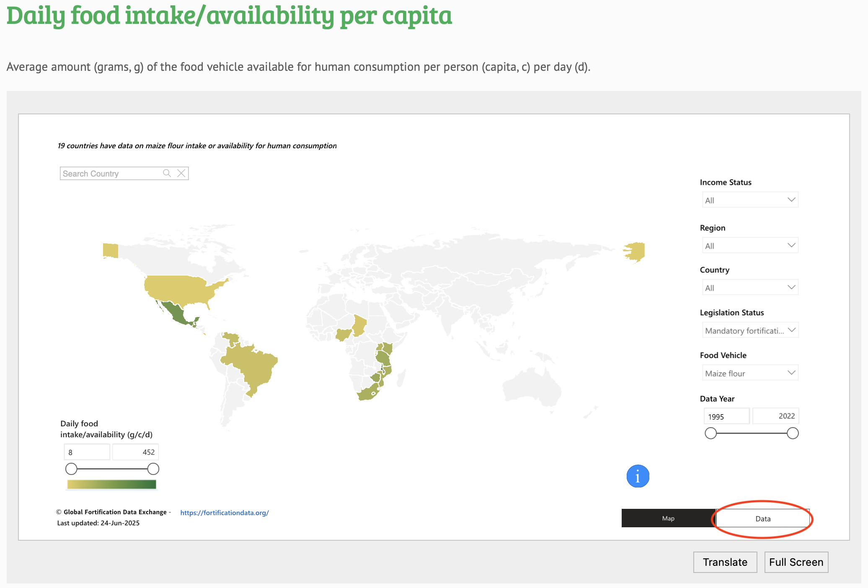The image size is (868, 588).
Task: Open the Income Status dropdown
Action: coord(749,200)
